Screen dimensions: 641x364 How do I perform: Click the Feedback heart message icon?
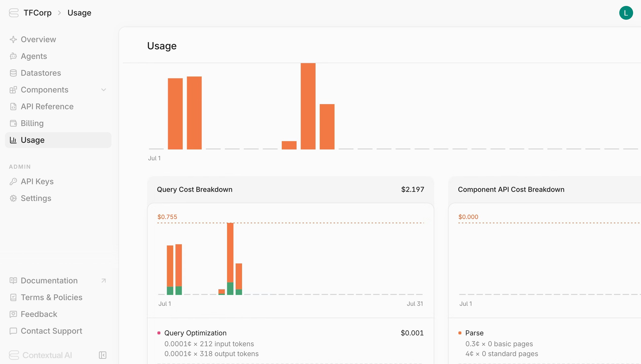13,314
